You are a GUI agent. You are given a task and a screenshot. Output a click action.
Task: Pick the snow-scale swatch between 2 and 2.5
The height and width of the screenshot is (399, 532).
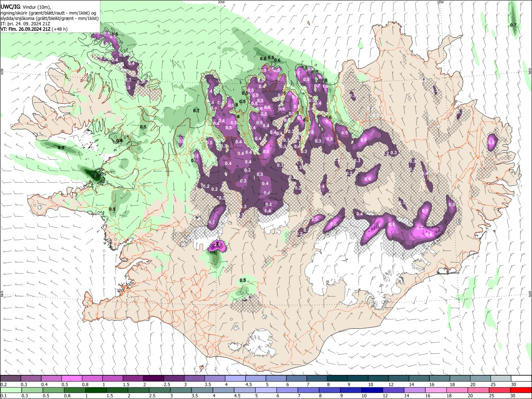pos(153,378)
